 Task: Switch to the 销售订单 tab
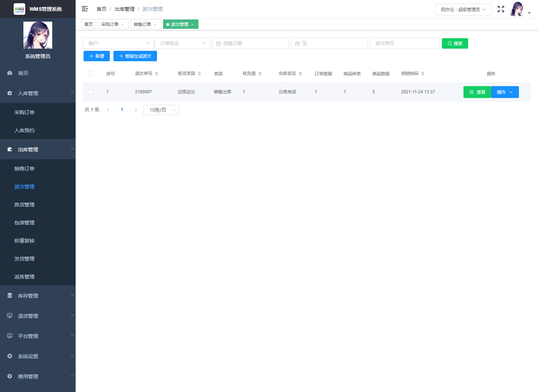143,24
